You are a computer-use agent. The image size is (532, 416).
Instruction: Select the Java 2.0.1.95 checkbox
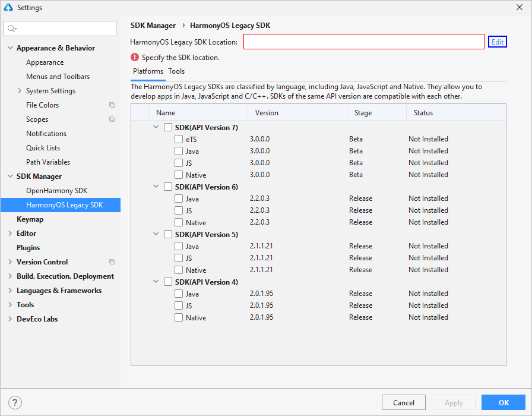(179, 294)
